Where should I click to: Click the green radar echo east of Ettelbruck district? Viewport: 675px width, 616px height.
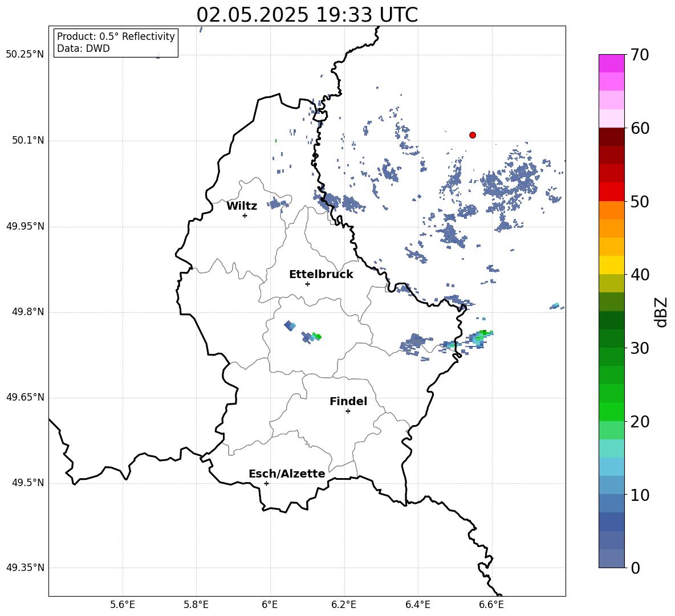pyautogui.click(x=318, y=336)
